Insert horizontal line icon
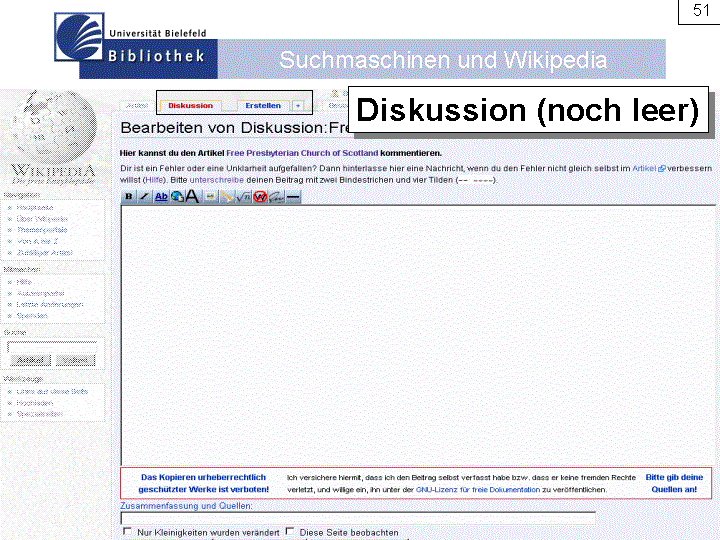 point(293,197)
